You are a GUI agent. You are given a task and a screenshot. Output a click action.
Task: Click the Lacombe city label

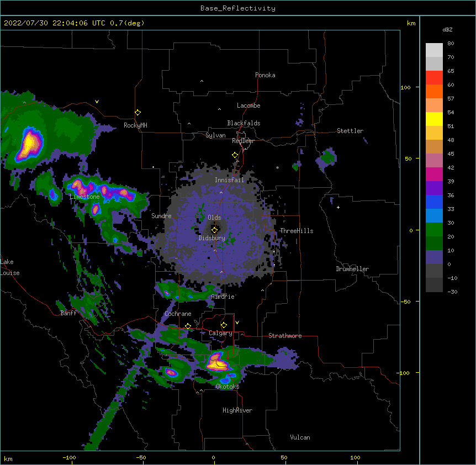pyautogui.click(x=248, y=105)
